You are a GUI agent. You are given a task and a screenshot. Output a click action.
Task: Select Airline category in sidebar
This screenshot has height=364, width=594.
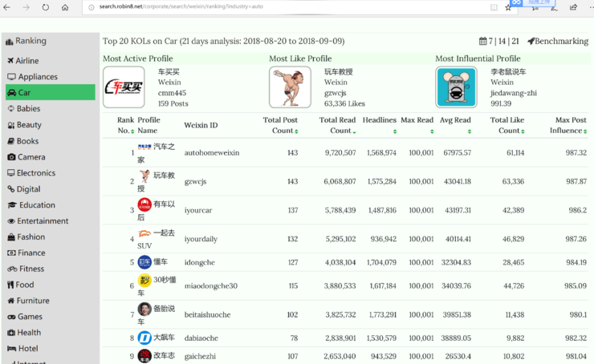click(22, 61)
